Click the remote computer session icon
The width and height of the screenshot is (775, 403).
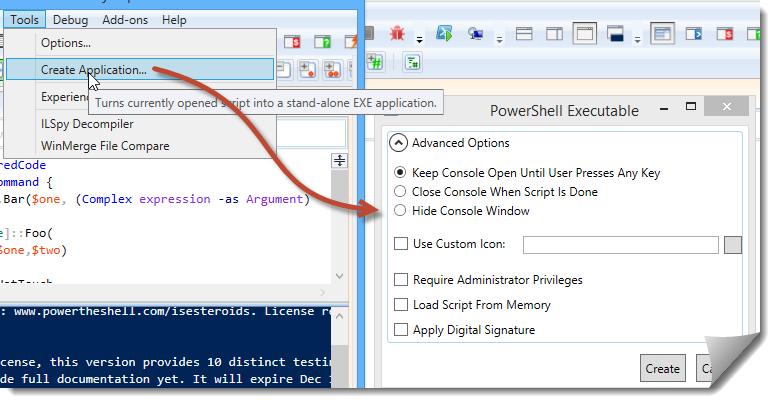click(476, 34)
